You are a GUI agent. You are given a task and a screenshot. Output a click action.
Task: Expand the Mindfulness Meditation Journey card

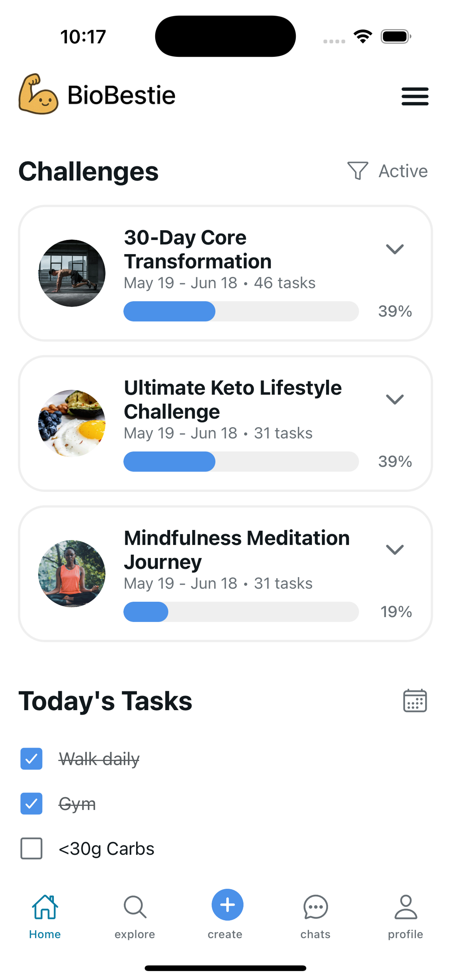[395, 550]
